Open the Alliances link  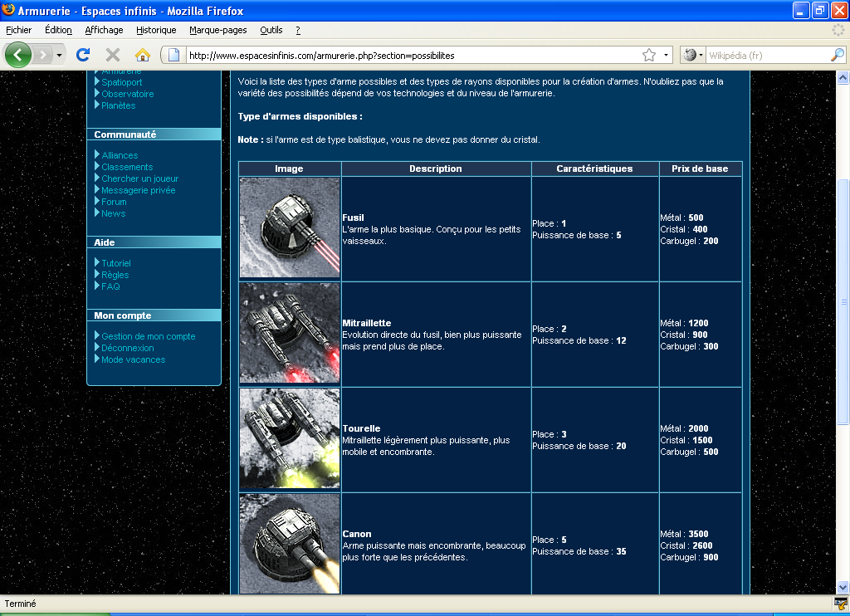(120, 155)
